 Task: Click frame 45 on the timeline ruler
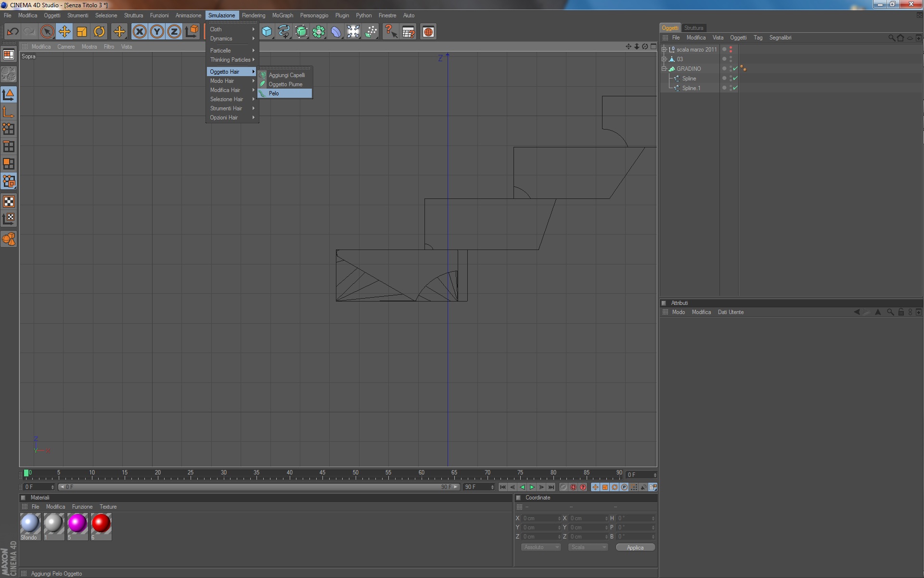322,474
